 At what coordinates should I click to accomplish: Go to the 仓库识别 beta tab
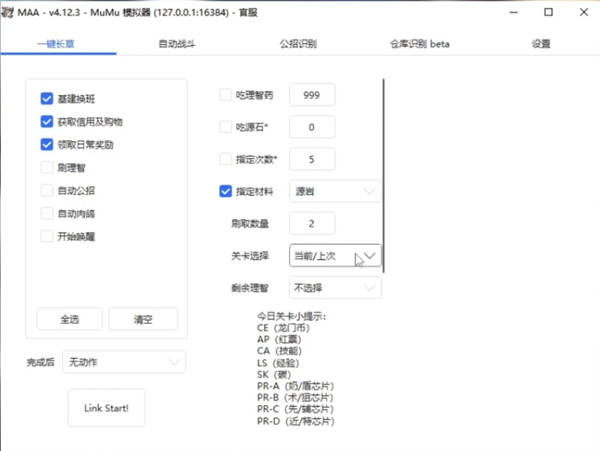point(420,44)
